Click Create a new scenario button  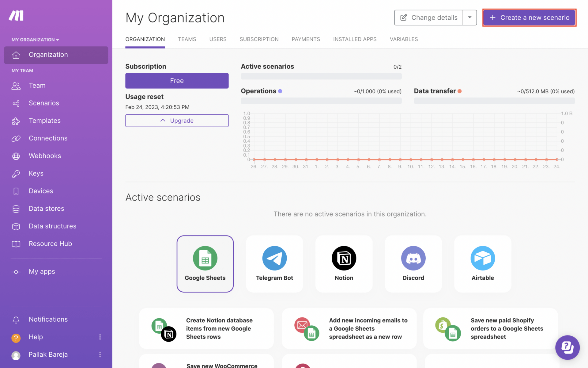529,17
